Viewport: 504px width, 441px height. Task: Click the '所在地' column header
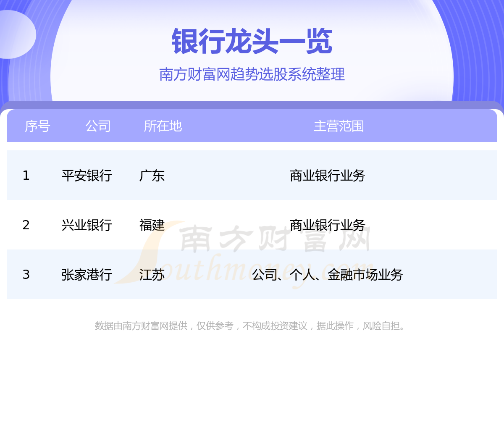point(163,126)
